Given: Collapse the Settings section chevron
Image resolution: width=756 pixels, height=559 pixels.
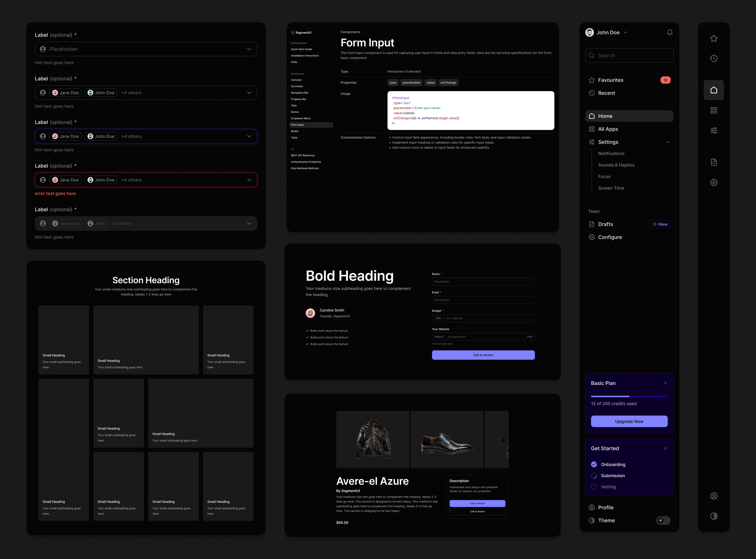Looking at the screenshot, I should pyautogui.click(x=668, y=142).
